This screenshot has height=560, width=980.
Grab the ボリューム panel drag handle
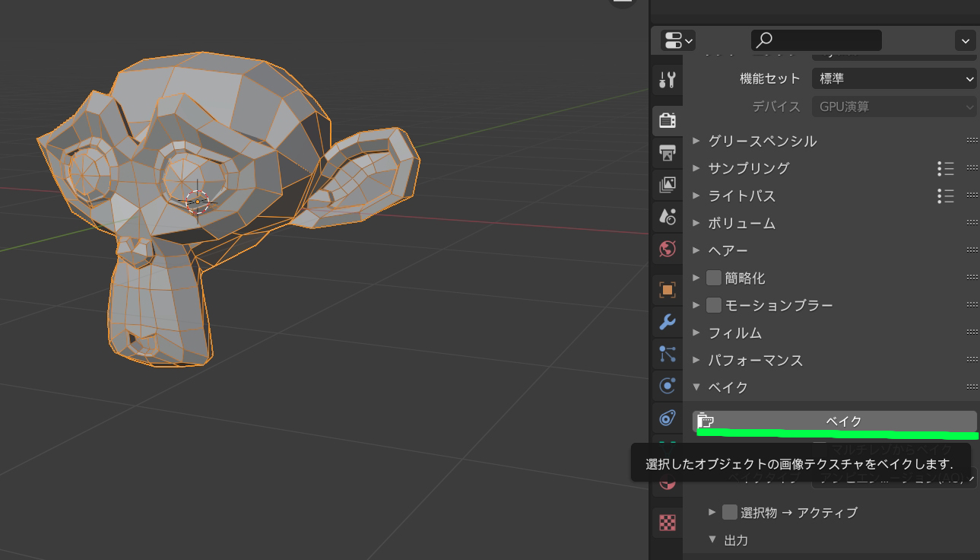(972, 223)
